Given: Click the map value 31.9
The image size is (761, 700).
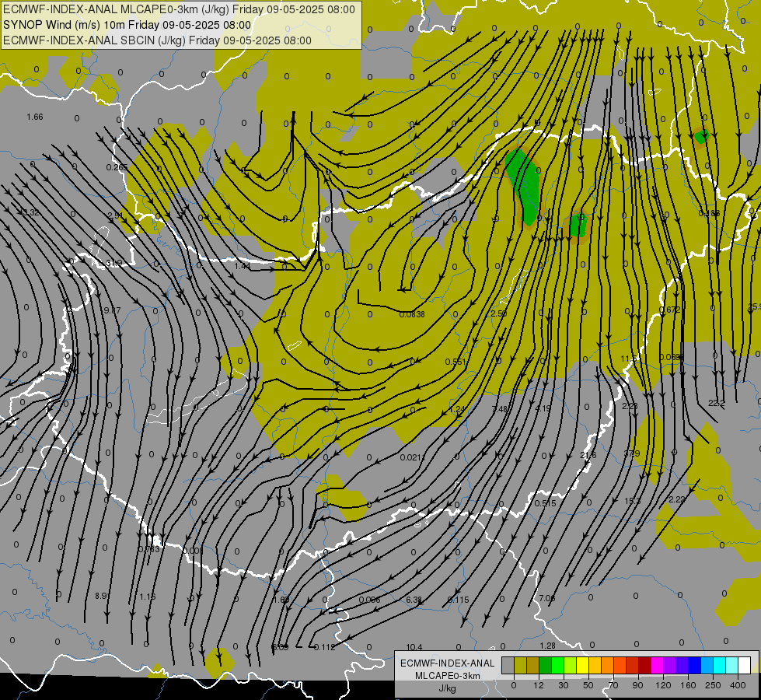Looking at the screenshot, I should [x=114, y=264].
